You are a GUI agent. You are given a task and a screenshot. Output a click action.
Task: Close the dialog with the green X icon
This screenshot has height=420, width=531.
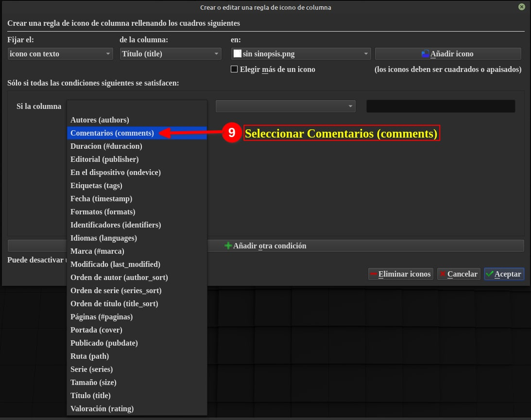tap(521, 7)
